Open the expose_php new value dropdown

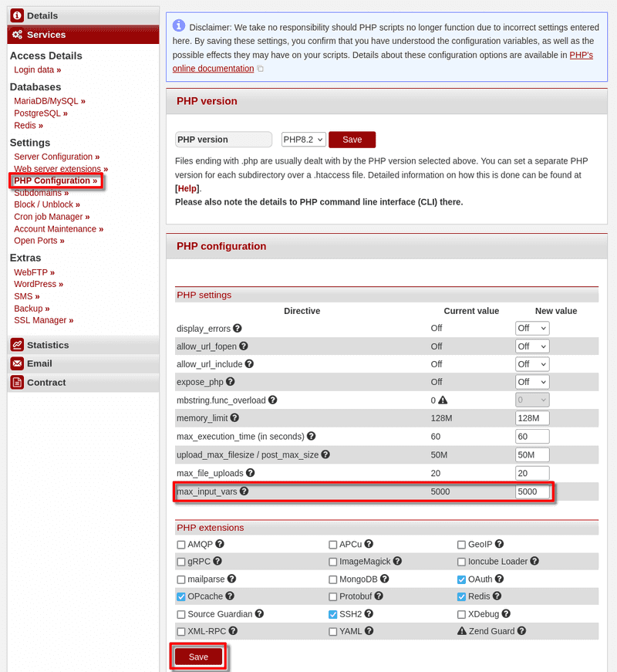pyautogui.click(x=532, y=382)
